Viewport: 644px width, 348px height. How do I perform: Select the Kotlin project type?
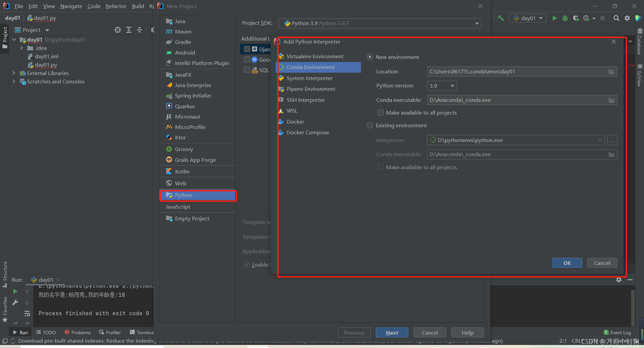[182, 171]
